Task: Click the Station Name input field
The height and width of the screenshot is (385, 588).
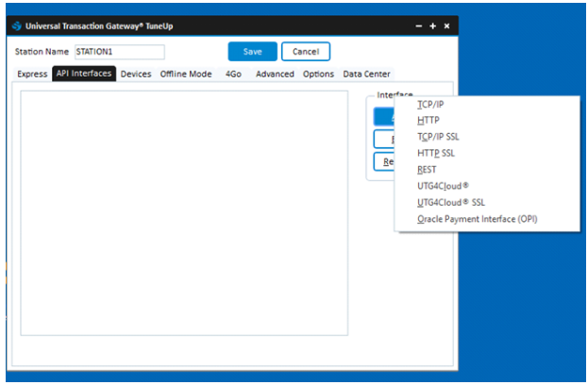Action: click(119, 52)
